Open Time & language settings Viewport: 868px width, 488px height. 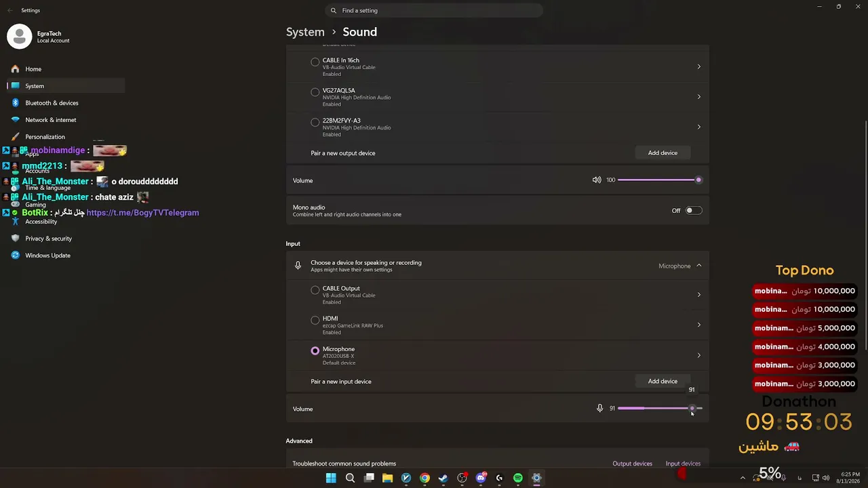66,188
